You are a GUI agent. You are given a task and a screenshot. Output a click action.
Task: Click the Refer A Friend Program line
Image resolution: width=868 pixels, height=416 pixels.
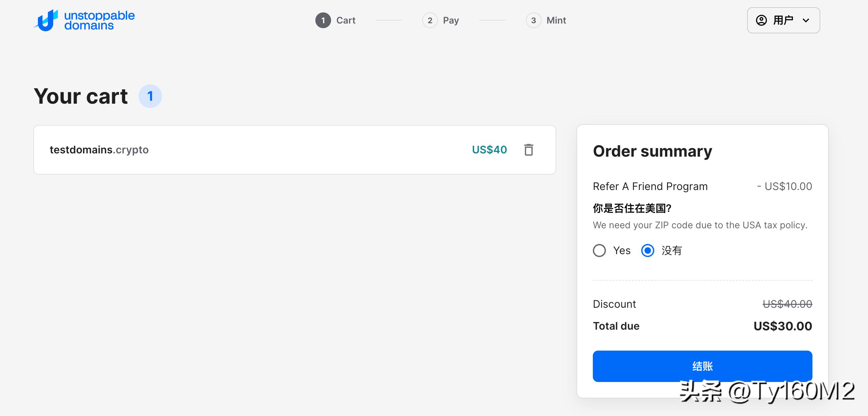(650, 186)
